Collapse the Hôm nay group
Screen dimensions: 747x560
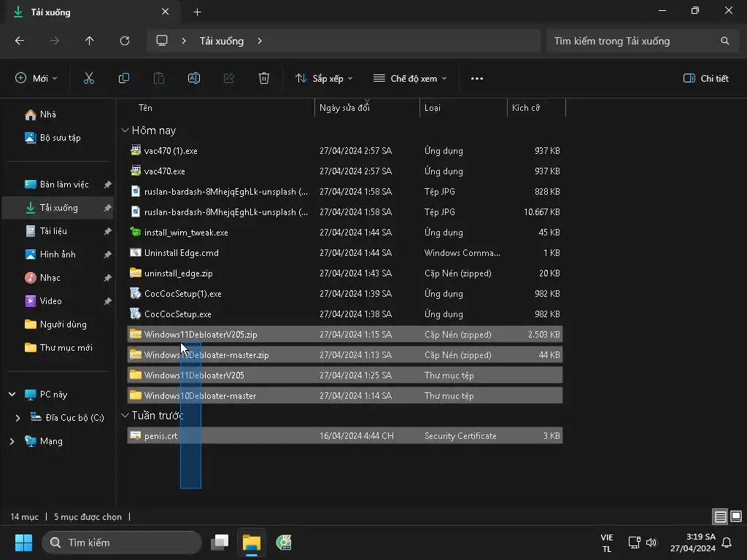pyautogui.click(x=125, y=131)
